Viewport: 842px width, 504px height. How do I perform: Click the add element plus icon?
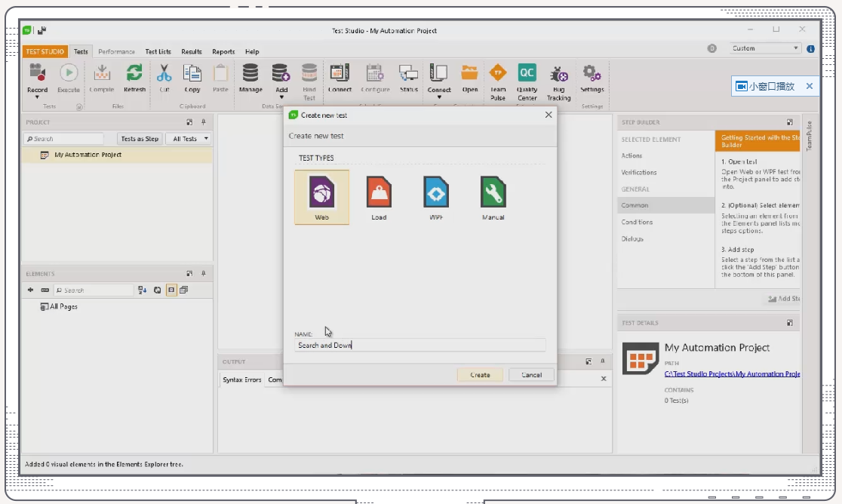[31, 290]
